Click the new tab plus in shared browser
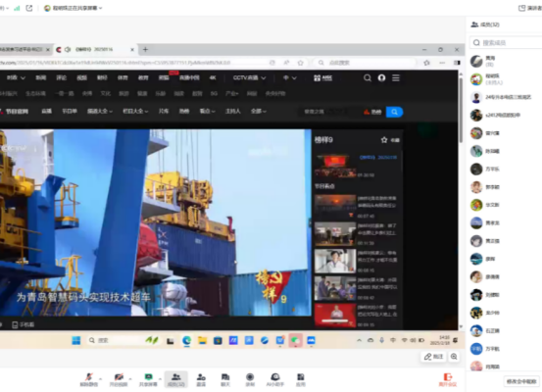Screen dimensions: 542x392 (x=145, y=49)
